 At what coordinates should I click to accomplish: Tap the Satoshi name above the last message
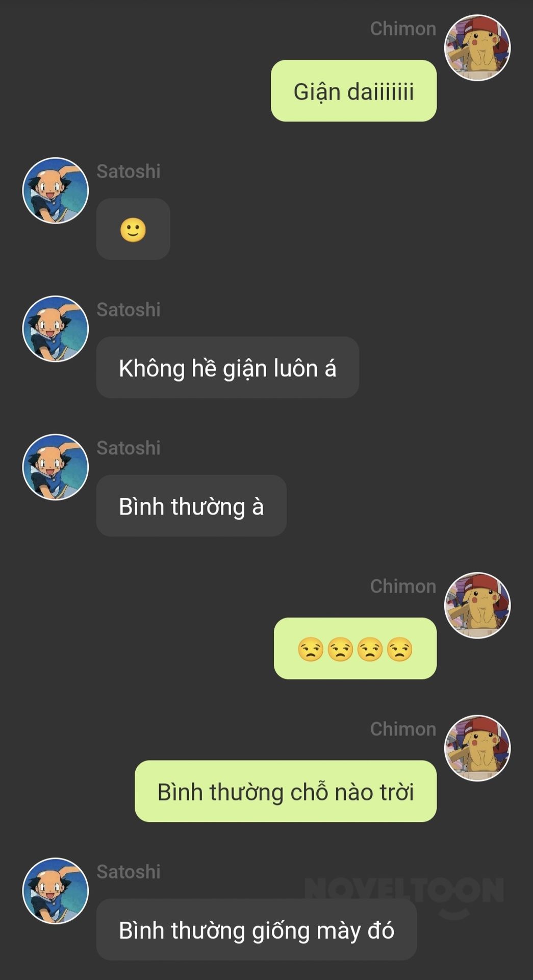[129, 872]
